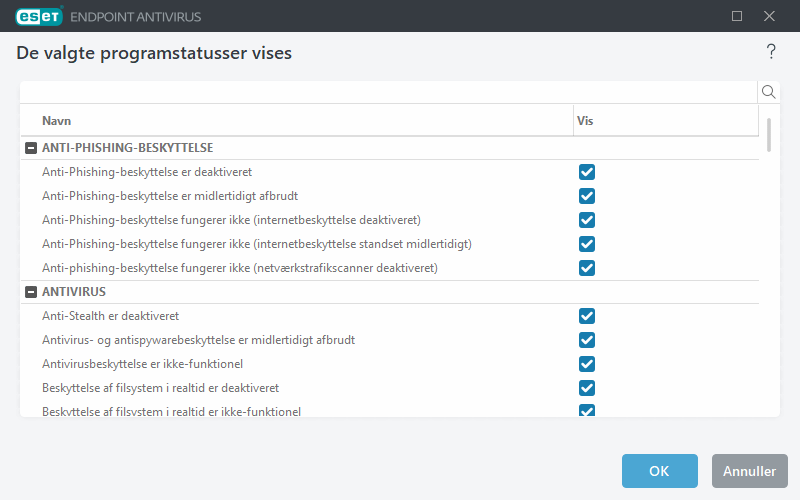Toggle checkbox for 'netværkstrafikscanner deaktiveret' row
This screenshot has height=500, width=800.
(587, 268)
